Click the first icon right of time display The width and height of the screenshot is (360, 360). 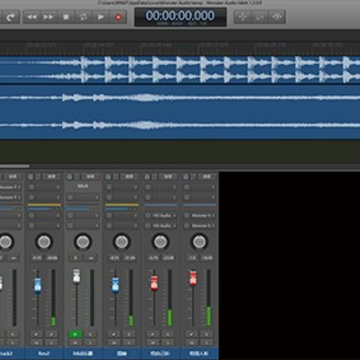(243, 17)
